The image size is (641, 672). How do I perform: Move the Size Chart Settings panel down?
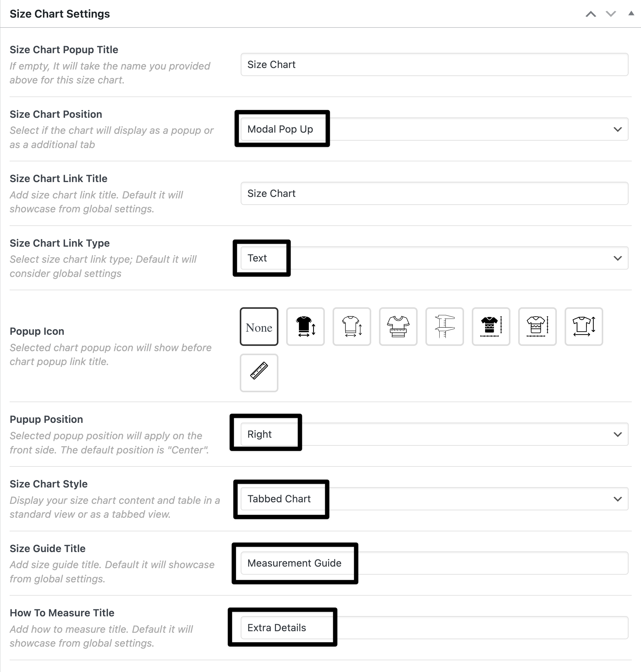pyautogui.click(x=611, y=14)
